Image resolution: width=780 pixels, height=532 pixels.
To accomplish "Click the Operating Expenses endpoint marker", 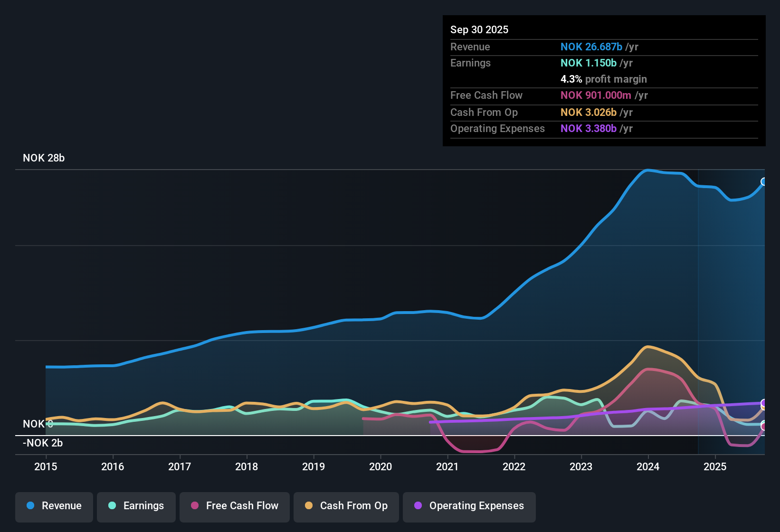I will tap(764, 403).
